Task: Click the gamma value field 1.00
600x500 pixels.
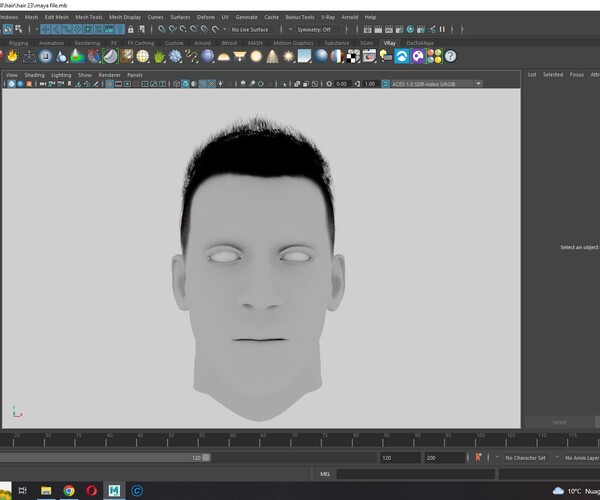Action: click(370, 84)
